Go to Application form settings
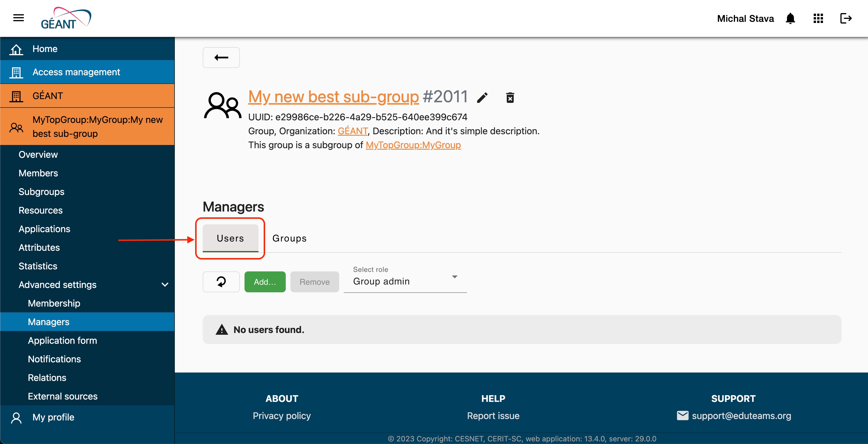 tap(62, 341)
